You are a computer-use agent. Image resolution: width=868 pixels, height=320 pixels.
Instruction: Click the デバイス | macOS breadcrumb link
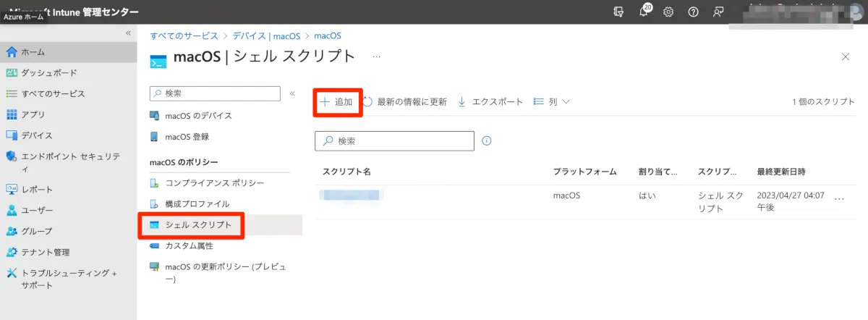[266, 35]
